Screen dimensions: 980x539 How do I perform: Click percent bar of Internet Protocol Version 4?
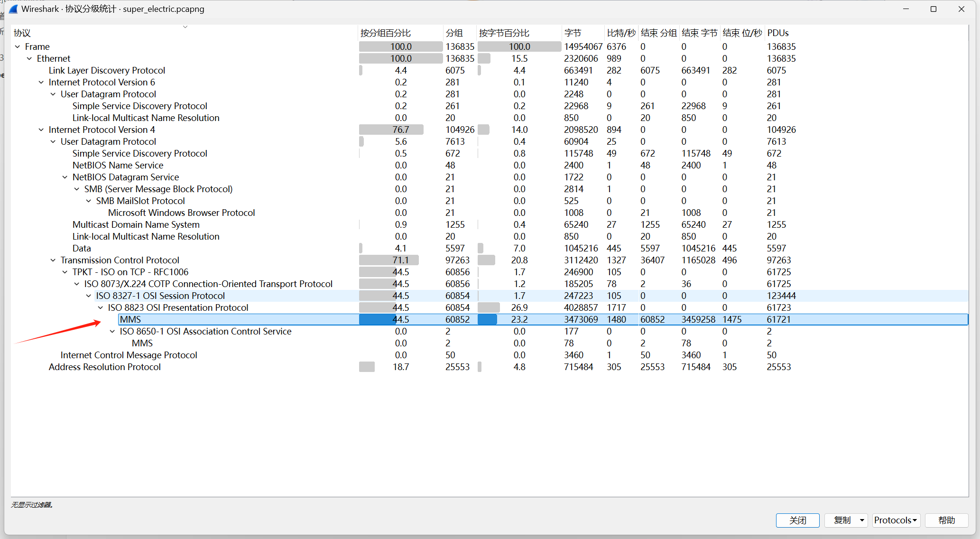click(391, 130)
